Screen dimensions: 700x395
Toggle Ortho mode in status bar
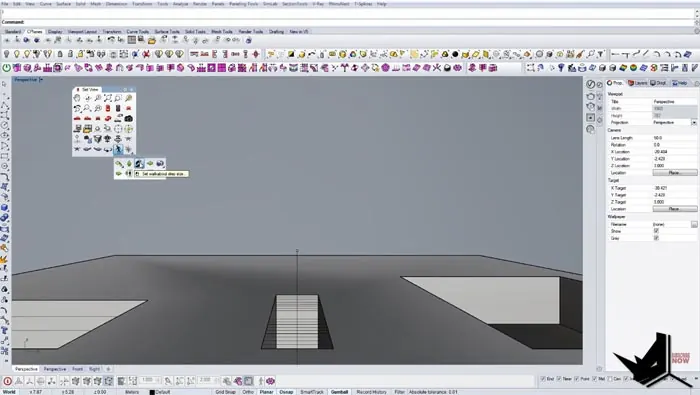248,392
